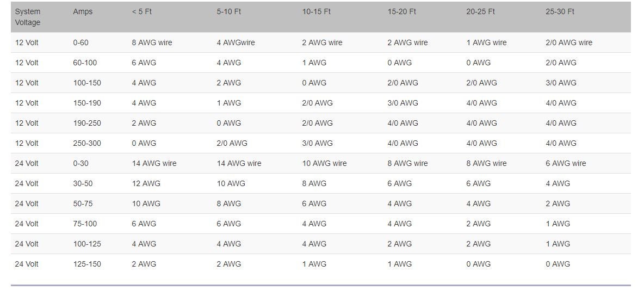
Task: Select the '190-250' amps cell
Action: (x=86, y=123)
